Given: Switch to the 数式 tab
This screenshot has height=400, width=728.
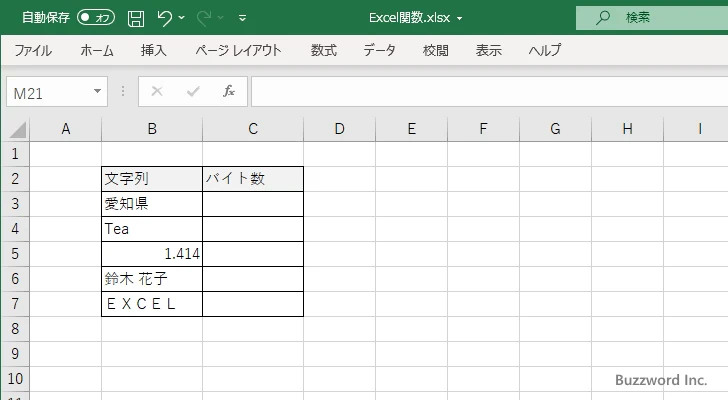Looking at the screenshot, I should 324,50.
